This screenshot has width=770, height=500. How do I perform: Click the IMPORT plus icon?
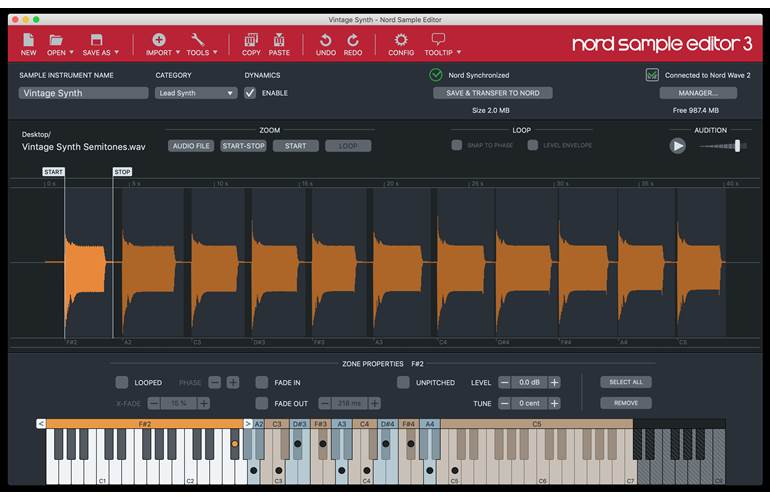point(159,39)
